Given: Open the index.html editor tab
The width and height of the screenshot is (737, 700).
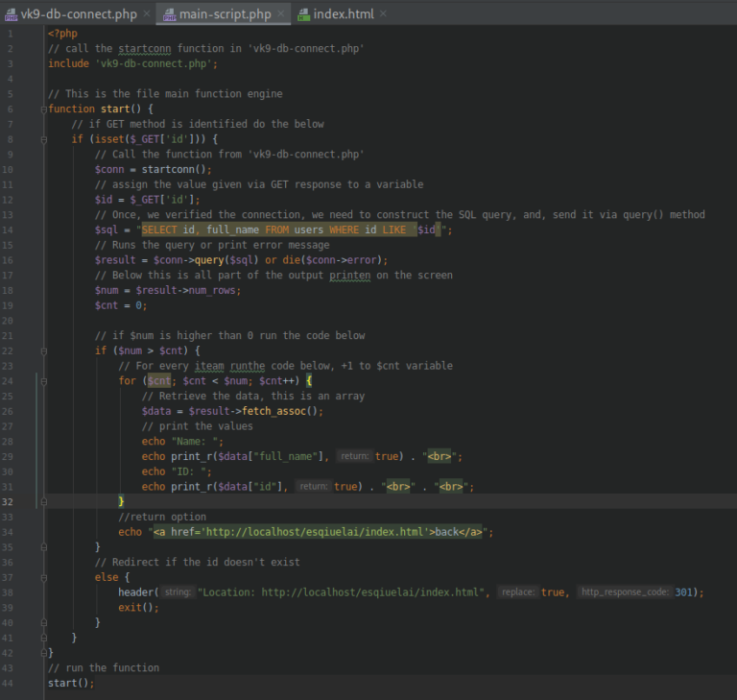Looking at the screenshot, I should click(345, 14).
